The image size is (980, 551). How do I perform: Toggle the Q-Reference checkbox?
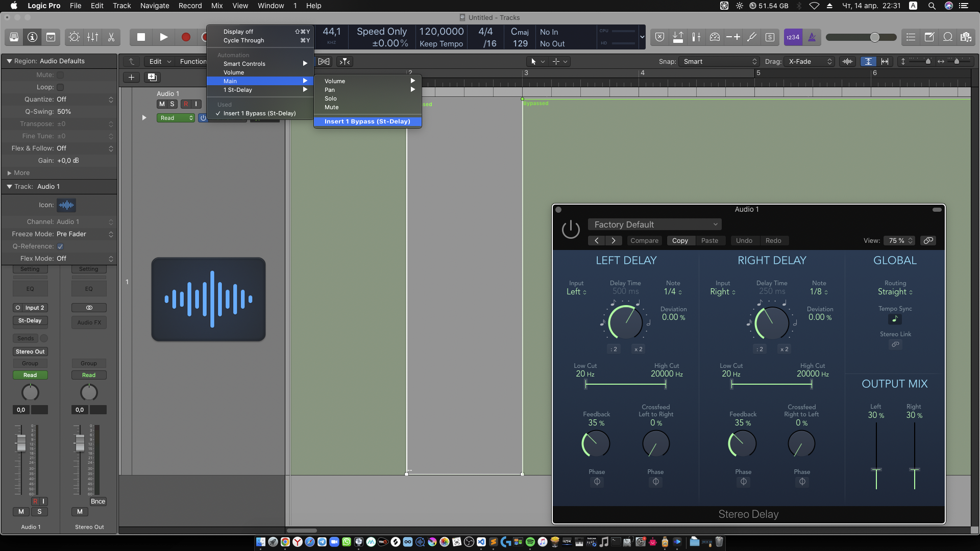60,246
